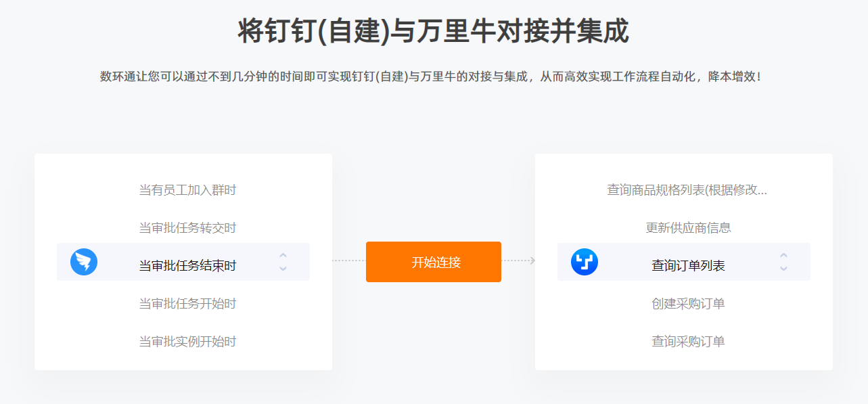Image resolution: width=868 pixels, height=404 pixels.
Task: Select 当有员工加入群时 trigger option
Action: (x=187, y=190)
